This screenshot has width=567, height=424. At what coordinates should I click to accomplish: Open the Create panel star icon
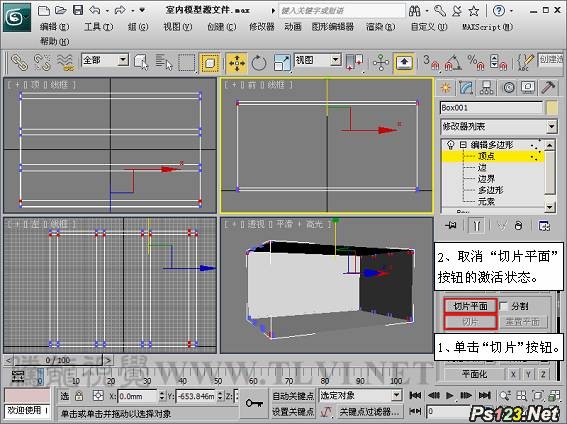(x=446, y=87)
